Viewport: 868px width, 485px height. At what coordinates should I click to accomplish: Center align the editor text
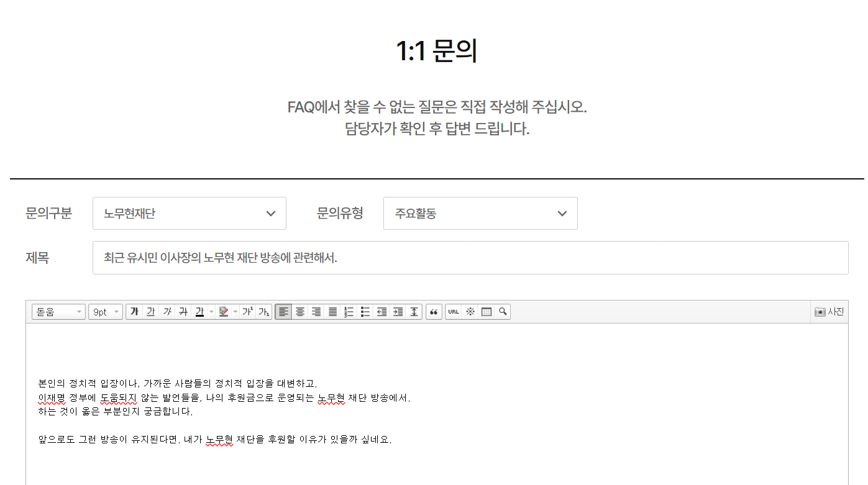tap(300, 312)
